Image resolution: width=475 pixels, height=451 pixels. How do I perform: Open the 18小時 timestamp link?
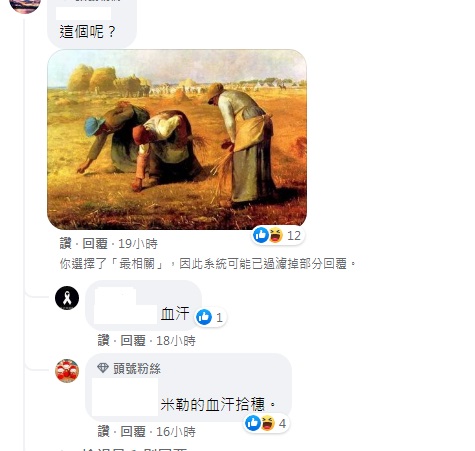(x=176, y=341)
